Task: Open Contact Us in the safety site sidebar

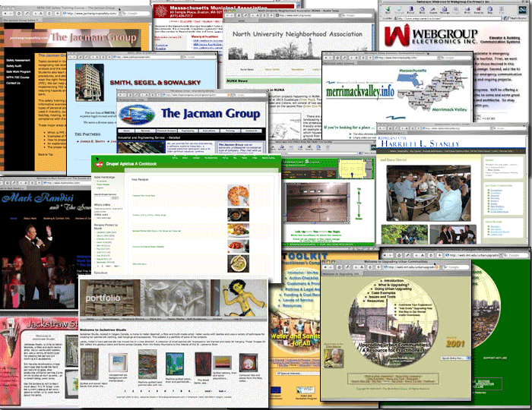Action: 13,83
